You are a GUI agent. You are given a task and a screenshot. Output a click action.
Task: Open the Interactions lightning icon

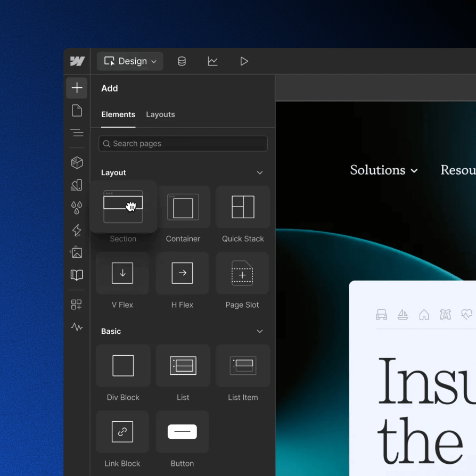pyautogui.click(x=77, y=230)
